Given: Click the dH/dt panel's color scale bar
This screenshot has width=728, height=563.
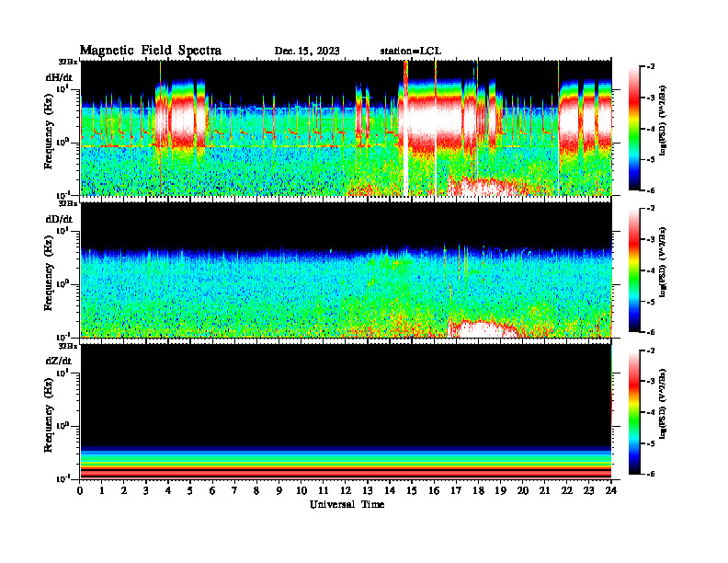Looking at the screenshot, I should click(634, 128).
